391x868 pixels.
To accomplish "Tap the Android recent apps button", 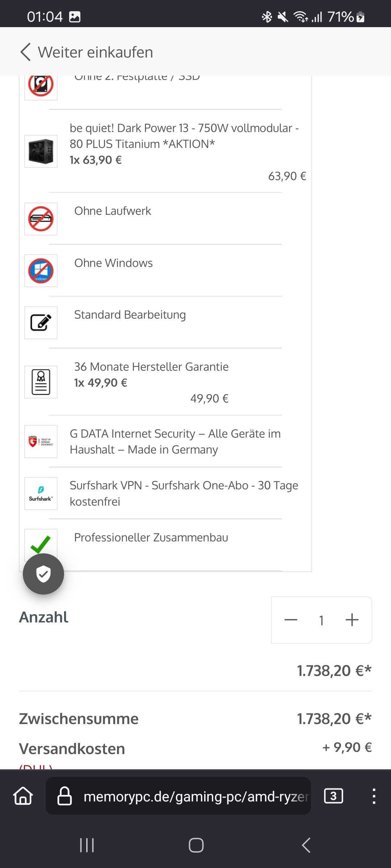I will click(x=87, y=845).
